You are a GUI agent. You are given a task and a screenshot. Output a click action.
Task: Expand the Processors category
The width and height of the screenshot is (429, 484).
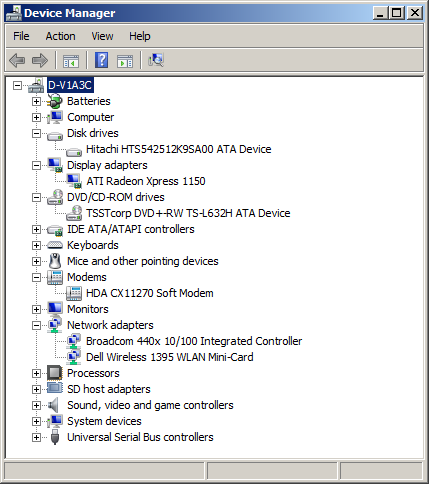tap(36, 373)
